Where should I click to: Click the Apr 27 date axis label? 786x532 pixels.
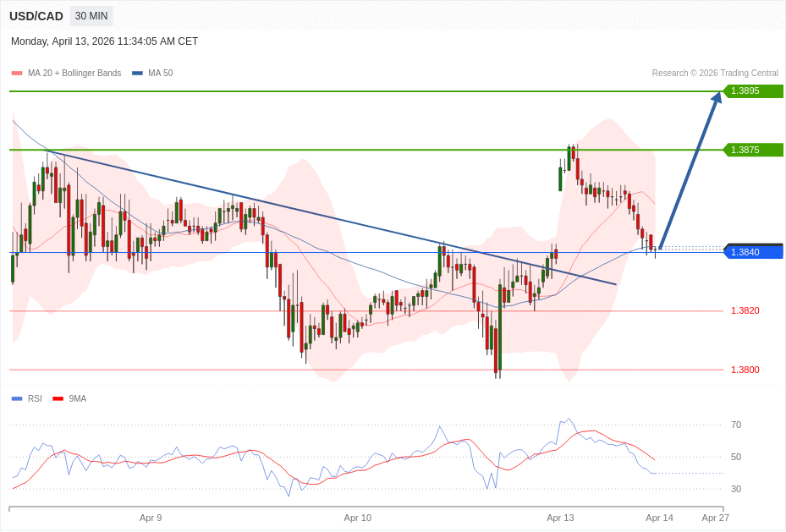click(715, 518)
